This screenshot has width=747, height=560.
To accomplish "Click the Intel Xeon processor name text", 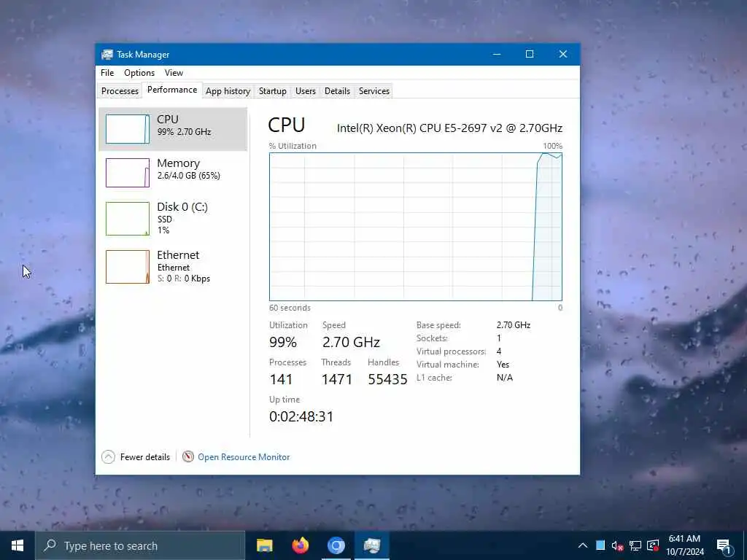I will 449,128.
